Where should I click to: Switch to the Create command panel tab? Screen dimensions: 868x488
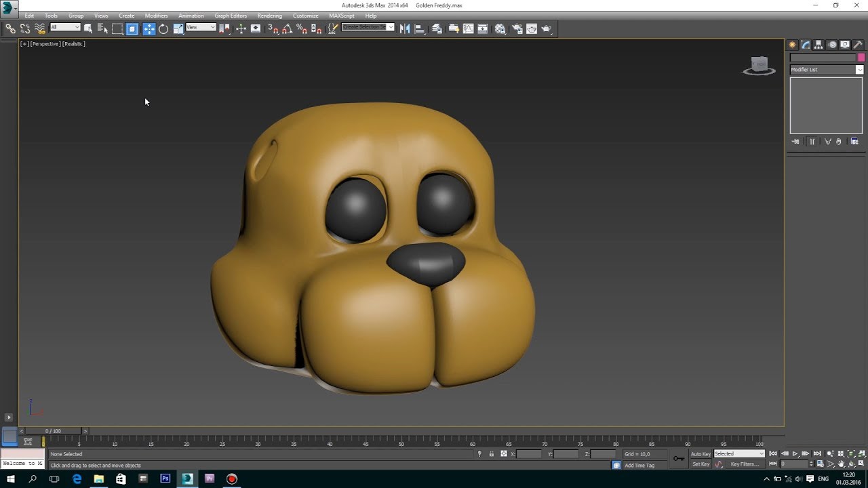pyautogui.click(x=792, y=45)
